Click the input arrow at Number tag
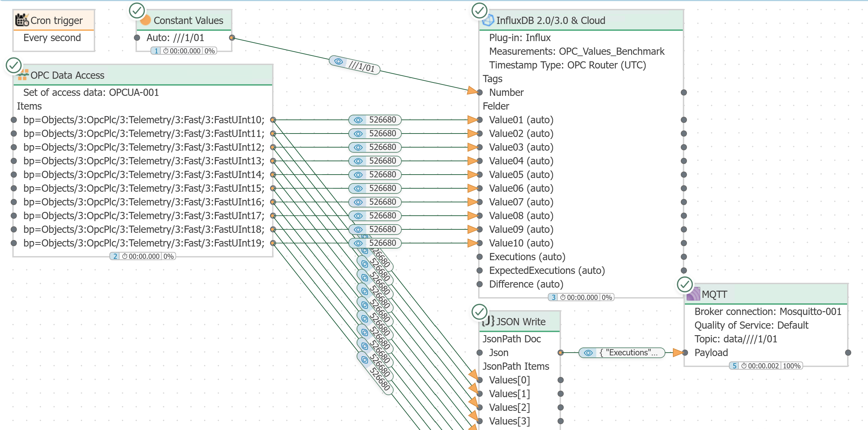This screenshot has width=868, height=430. pyautogui.click(x=473, y=91)
